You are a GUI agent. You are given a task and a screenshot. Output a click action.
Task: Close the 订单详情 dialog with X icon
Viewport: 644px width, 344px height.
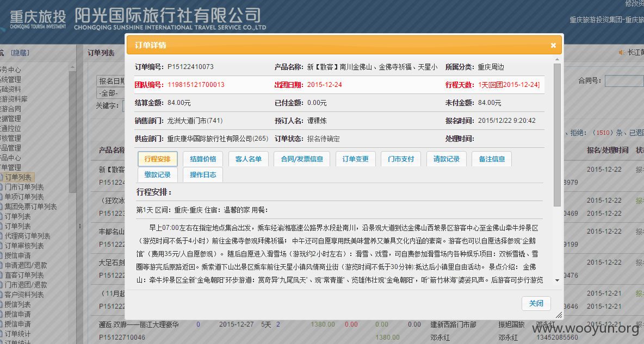553,45
